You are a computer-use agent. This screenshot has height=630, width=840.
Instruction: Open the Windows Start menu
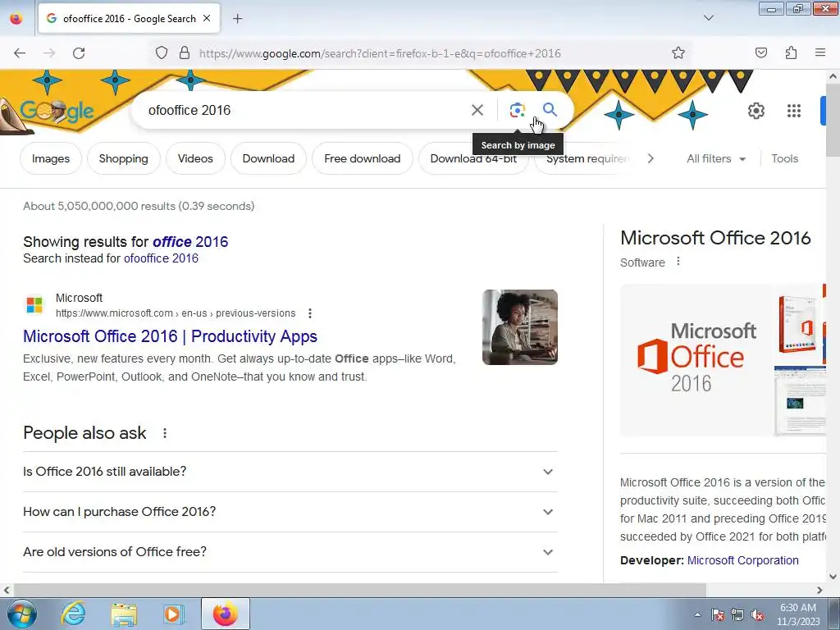coord(21,614)
